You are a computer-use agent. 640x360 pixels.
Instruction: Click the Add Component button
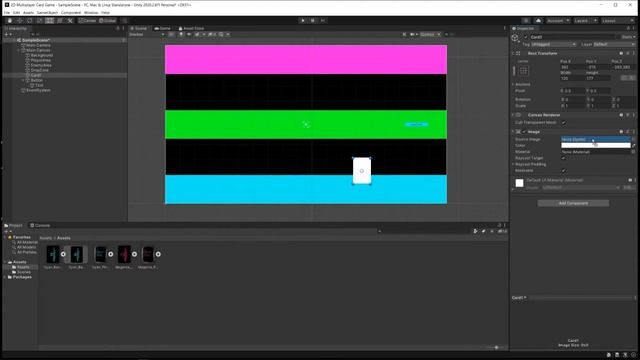tap(573, 203)
